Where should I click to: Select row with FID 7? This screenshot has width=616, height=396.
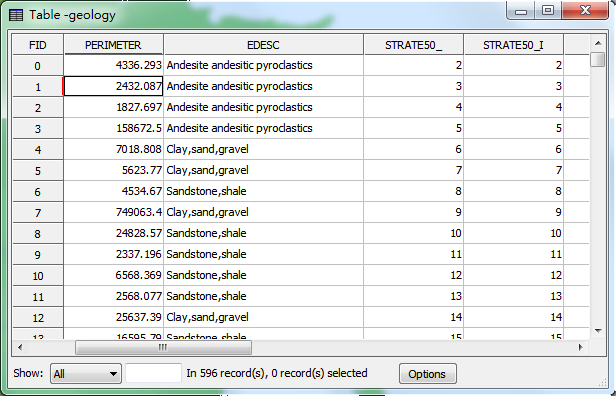tap(38, 213)
